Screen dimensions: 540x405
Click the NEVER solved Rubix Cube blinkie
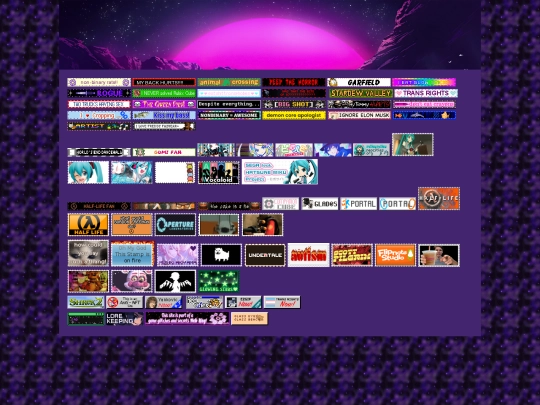pos(164,93)
